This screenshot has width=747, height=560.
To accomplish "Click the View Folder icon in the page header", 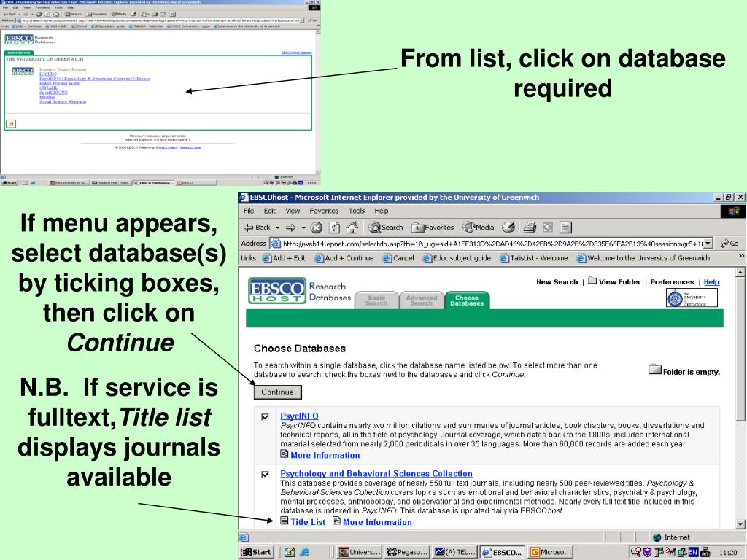I will click(x=592, y=281).
